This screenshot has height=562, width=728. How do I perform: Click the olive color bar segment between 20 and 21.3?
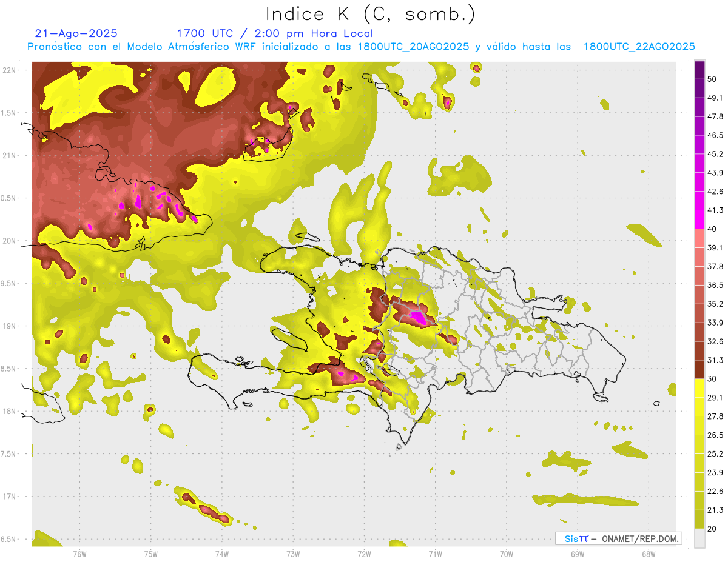699,519
